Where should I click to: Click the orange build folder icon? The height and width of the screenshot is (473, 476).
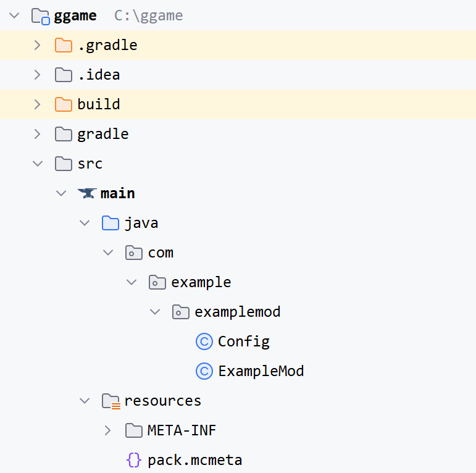coord(64,104)
